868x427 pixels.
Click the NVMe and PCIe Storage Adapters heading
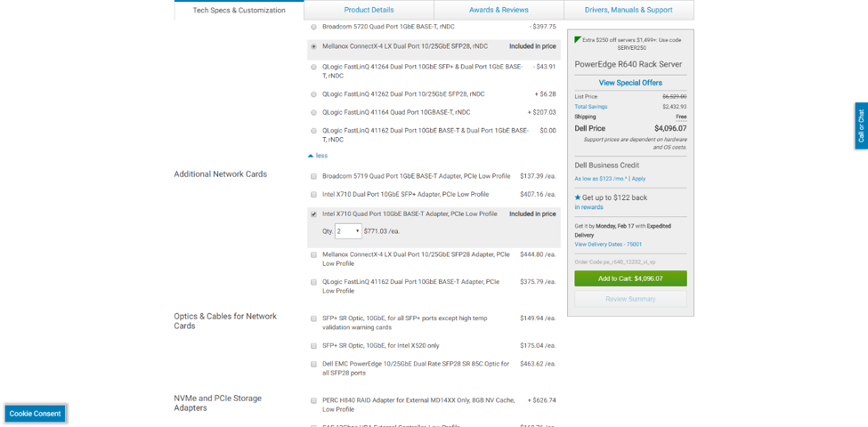218,403
